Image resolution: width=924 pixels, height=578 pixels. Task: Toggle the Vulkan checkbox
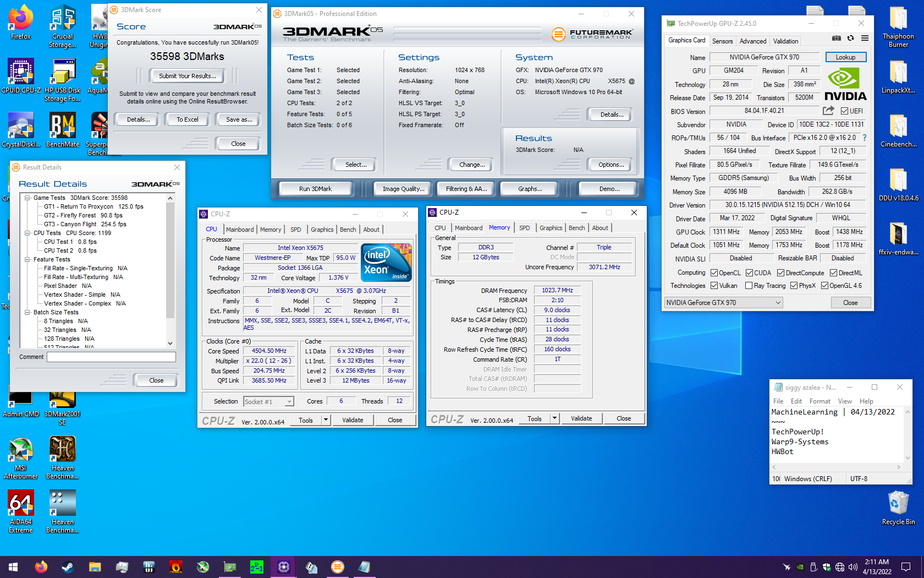(x=714, y=285)
